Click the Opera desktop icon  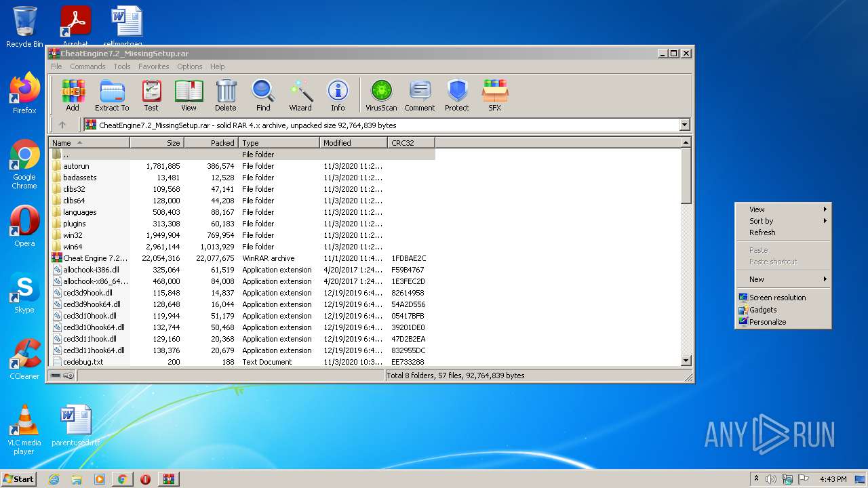(x=24, y=226)
